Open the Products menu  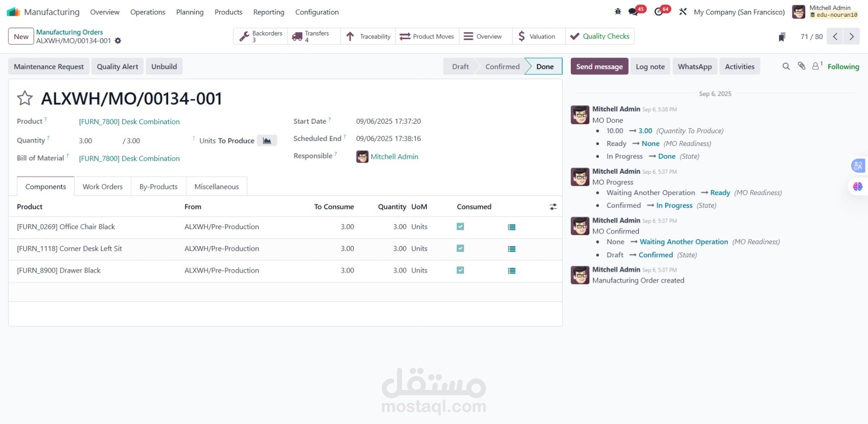click(x=228, y=12)
